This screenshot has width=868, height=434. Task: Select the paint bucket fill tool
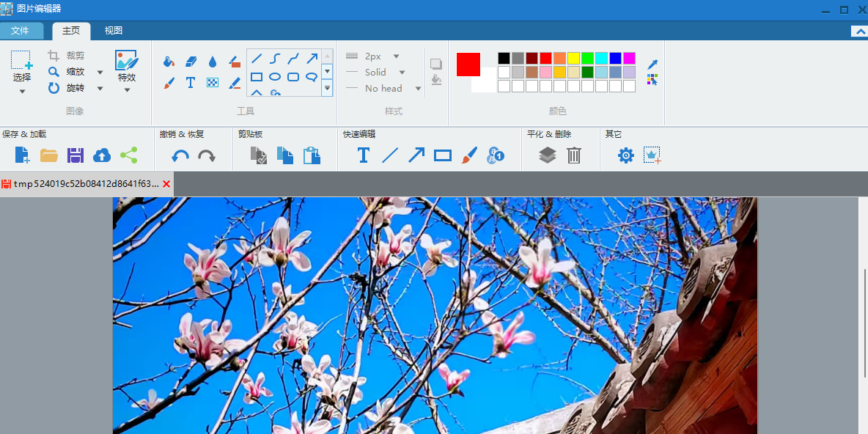(169, 62)
